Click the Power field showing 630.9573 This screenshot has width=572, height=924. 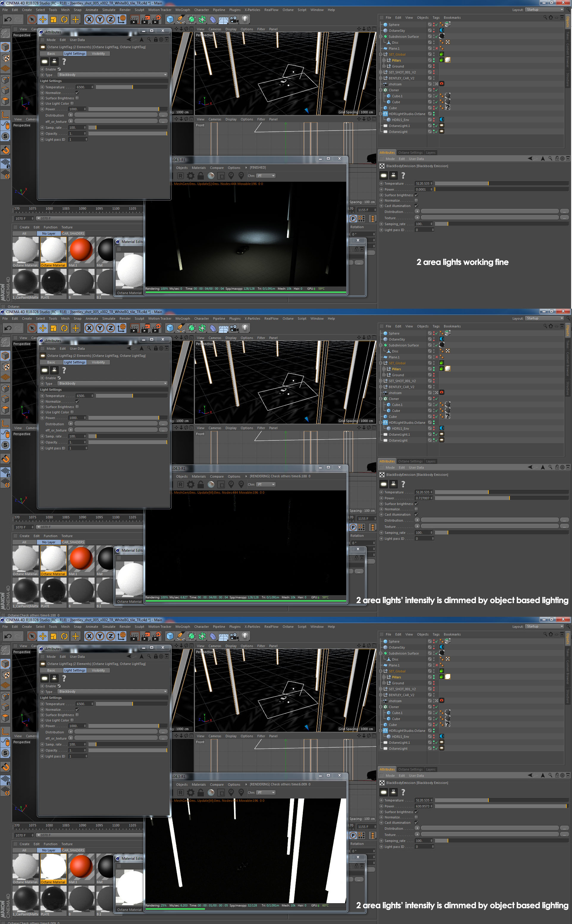tap(423, 806)
